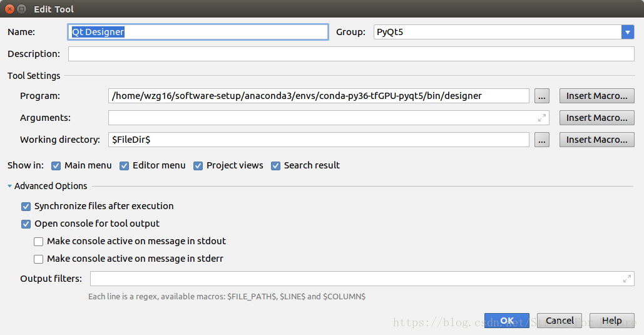Collapse the Advanced Options section
This screenshot has height=335, width=644.
[x=9, y=186]
